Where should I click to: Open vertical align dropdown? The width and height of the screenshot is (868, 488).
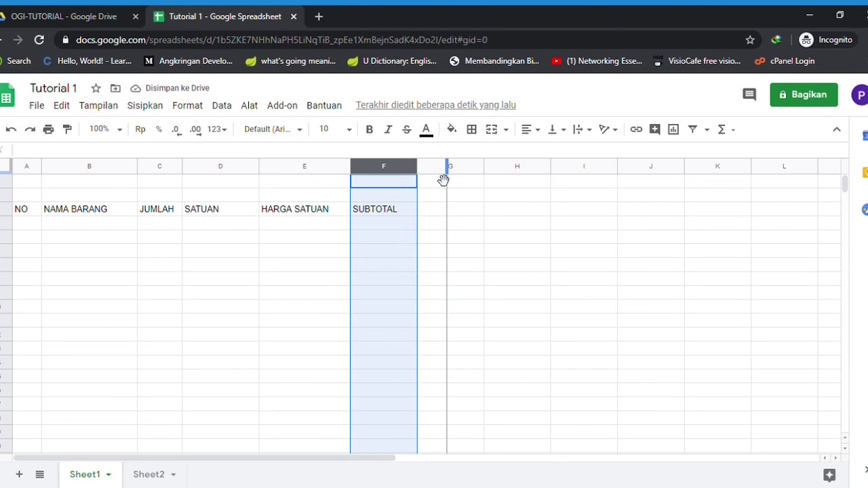click(556, 129)
